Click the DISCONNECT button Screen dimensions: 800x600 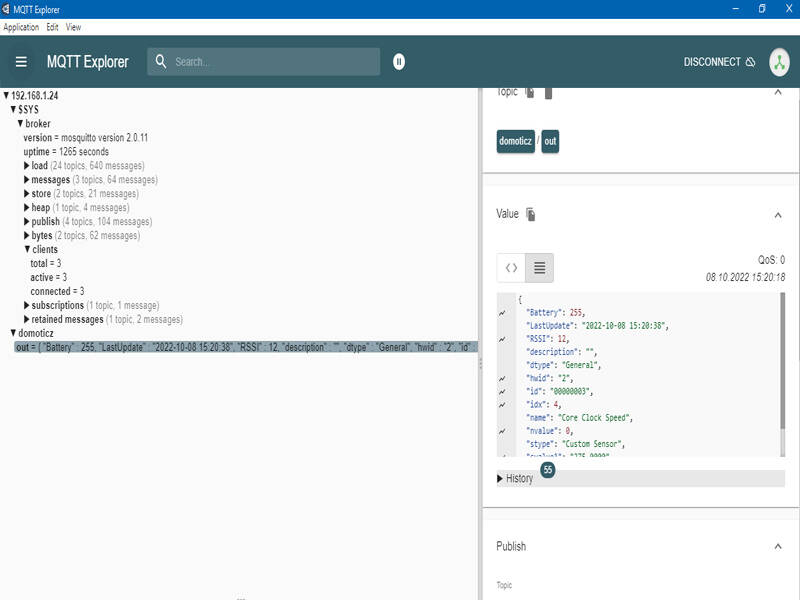(x=719, y=62)
